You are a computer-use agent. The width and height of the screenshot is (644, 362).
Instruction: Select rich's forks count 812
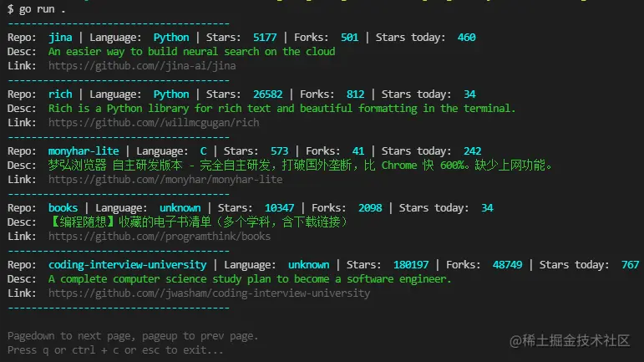pyautogui.click(x=355, y=94)
